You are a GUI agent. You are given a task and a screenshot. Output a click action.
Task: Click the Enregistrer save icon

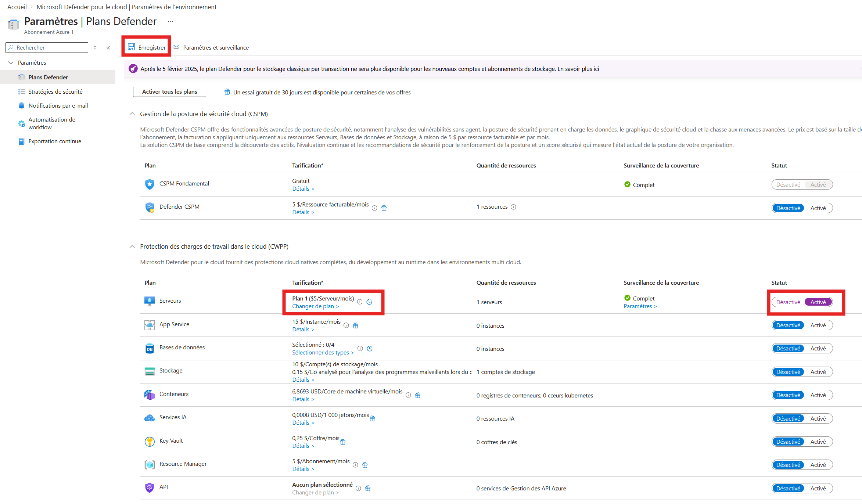131,47
